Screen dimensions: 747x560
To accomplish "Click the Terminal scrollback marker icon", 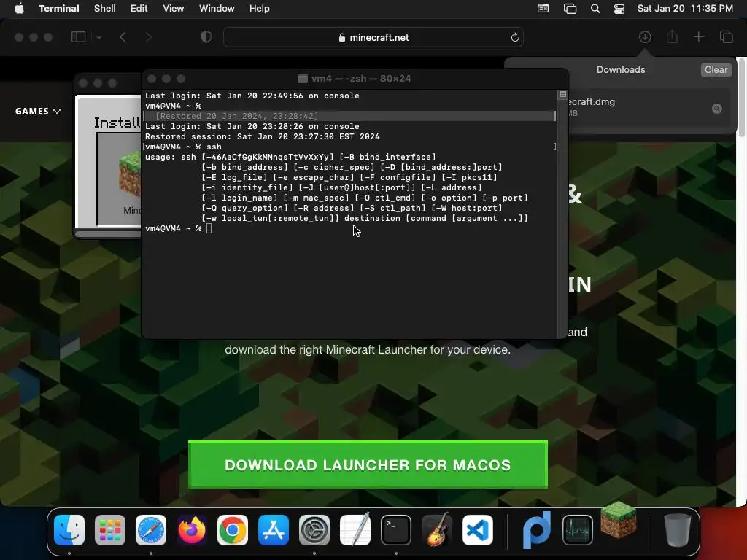I will click(562, 94).
